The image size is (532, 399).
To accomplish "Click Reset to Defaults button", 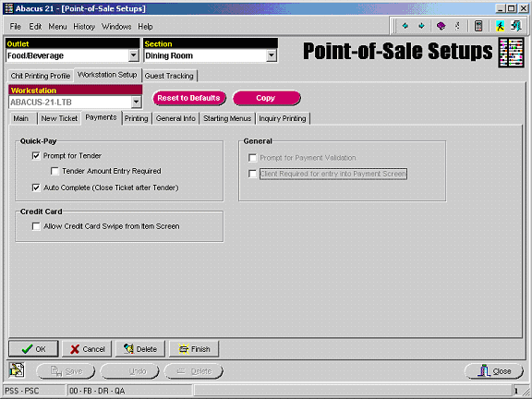I will coord(189,98).
